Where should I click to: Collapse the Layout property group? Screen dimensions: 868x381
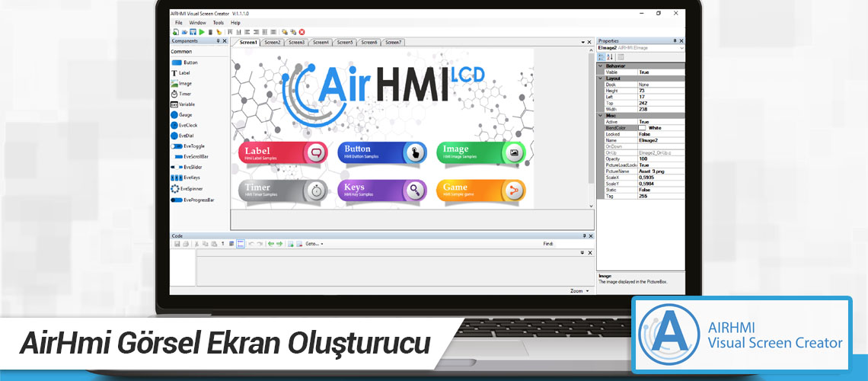coord(600,78)
